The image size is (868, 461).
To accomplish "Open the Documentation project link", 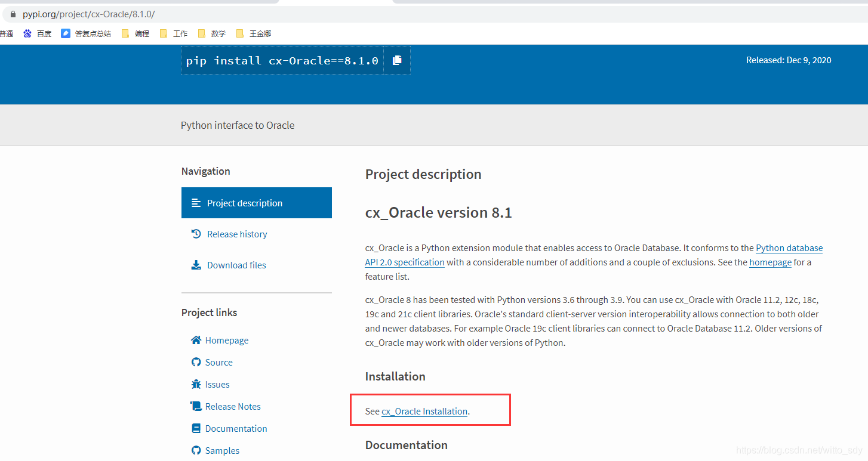I will tap(236, 428).
